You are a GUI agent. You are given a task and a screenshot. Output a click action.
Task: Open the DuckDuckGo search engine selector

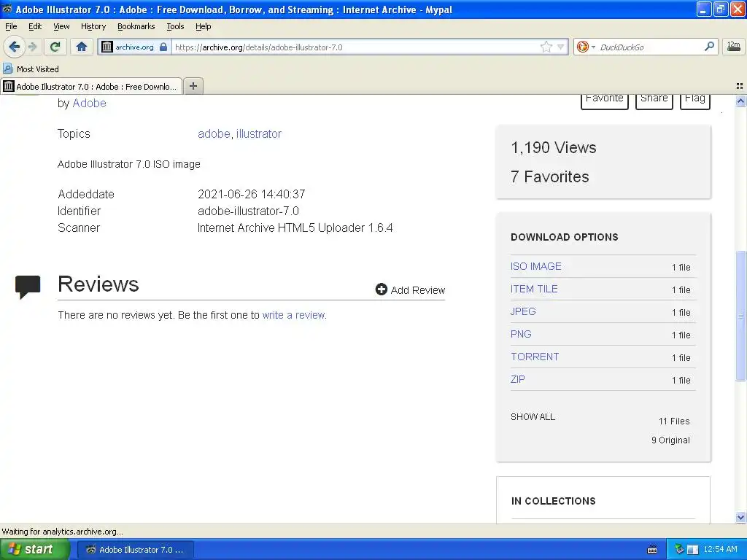586,47
